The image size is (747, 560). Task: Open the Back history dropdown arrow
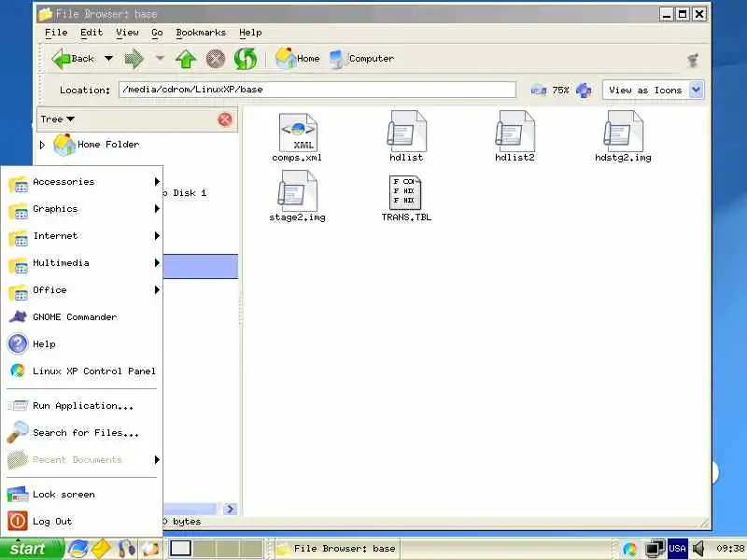(x=108, y=59)
